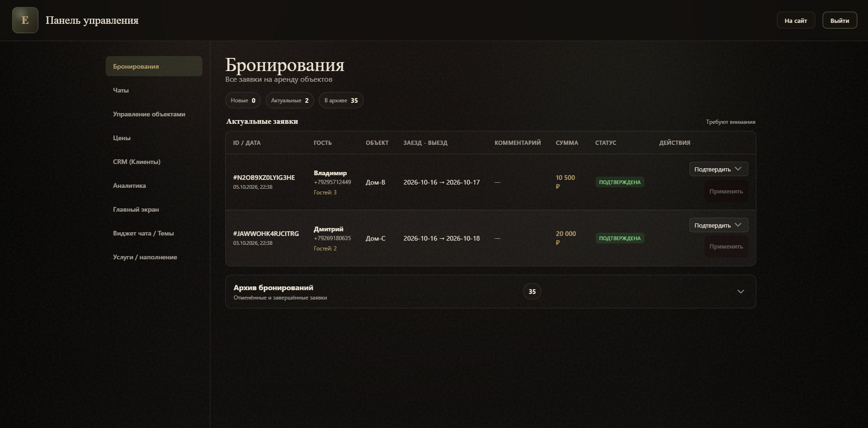The image size is (868, 428).
Task: Click phone number +79269180635
Action: pyautogui.click(x=332, y=238)
